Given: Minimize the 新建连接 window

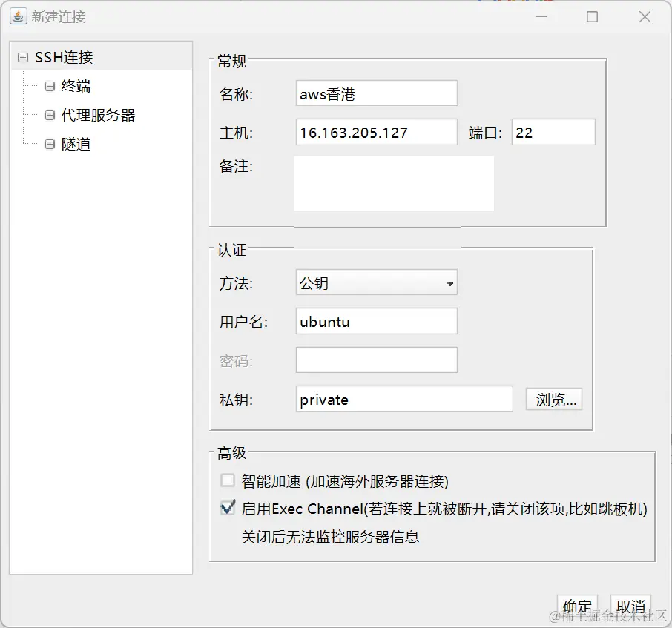Looking at the screenshot, I should 541,17.
